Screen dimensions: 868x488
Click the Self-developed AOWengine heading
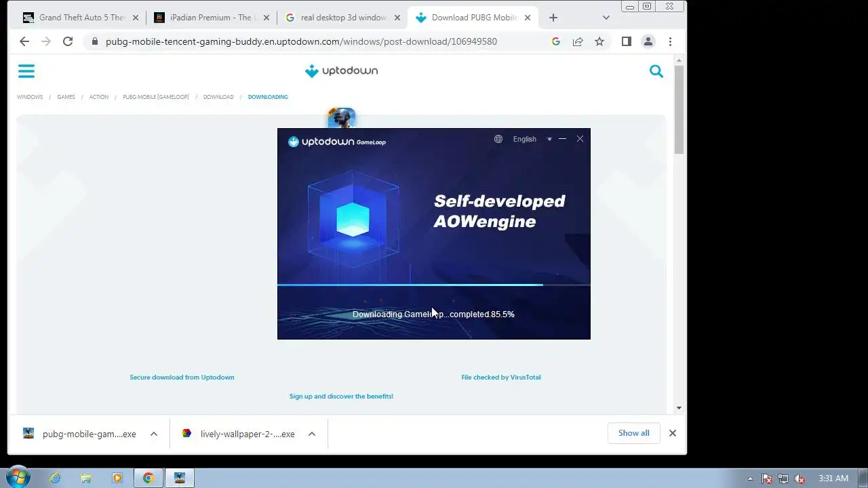pyautogui.click(x=500, y=211)
